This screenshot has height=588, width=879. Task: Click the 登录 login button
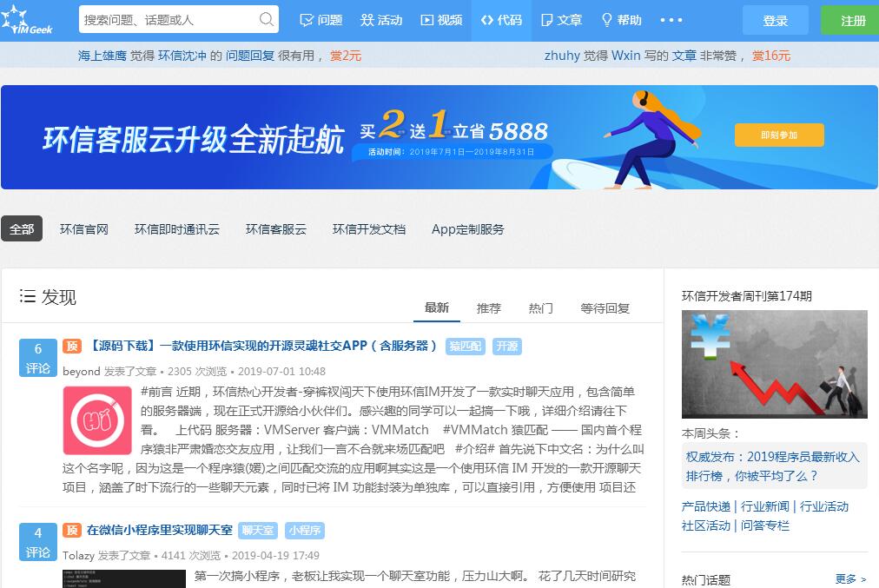click(x=775, y=21)
